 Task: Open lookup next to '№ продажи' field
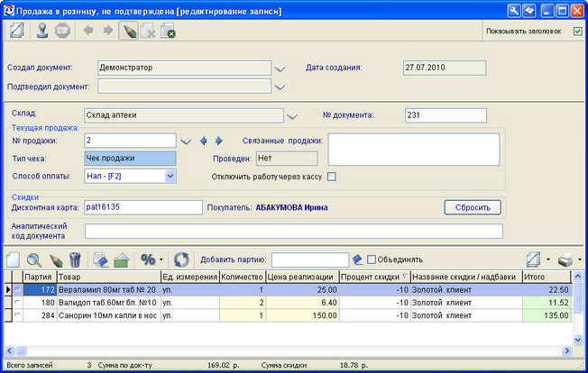click(186, 141)
